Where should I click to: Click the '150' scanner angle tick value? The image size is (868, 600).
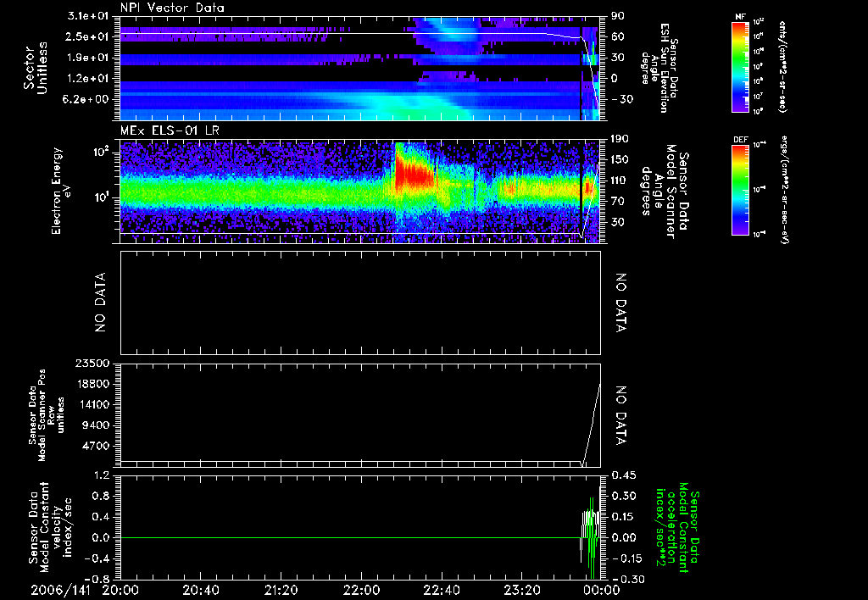tap(620, 159)
